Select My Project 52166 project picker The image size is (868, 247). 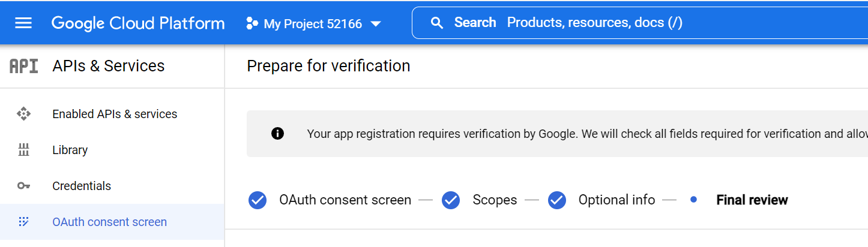pyautogui.click(x=313, y=24)
